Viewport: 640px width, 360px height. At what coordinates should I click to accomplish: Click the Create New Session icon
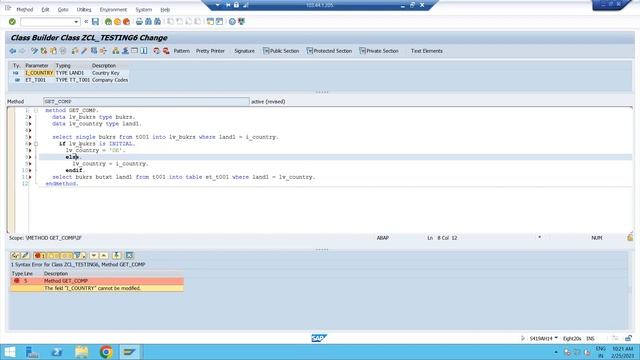[210, 22]
